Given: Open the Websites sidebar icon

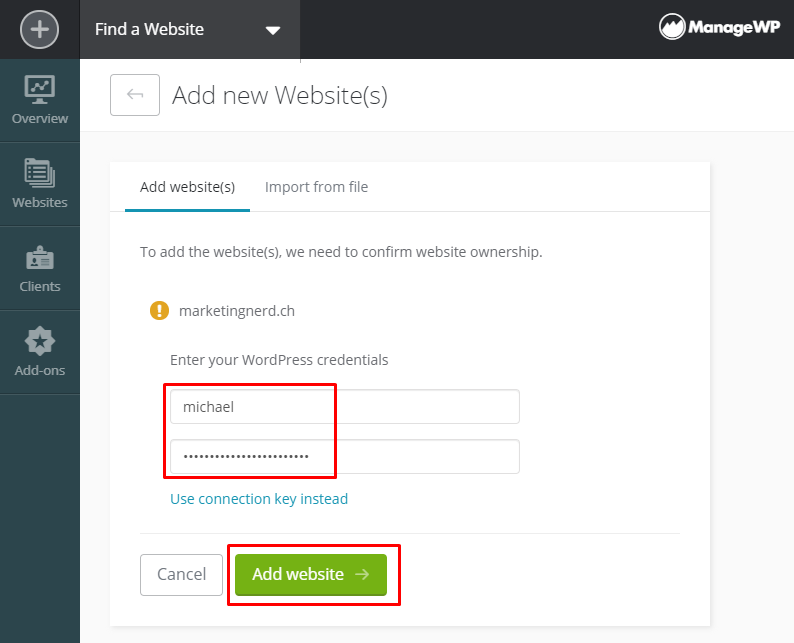Looking at the screenshot, I should pyautogui.click(x=39, y=173).
